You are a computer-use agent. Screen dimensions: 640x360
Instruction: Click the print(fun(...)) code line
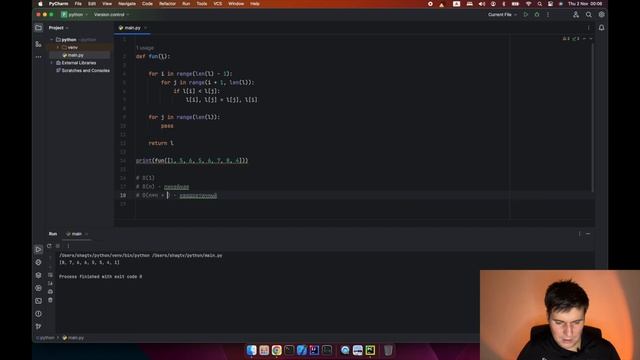tap(192, 161)
